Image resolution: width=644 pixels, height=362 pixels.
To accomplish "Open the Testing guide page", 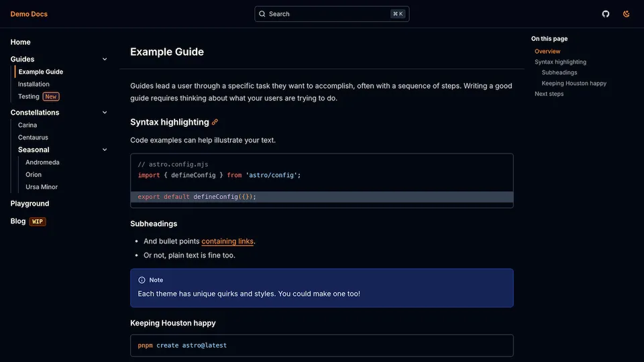I will (x=29, y=97).
